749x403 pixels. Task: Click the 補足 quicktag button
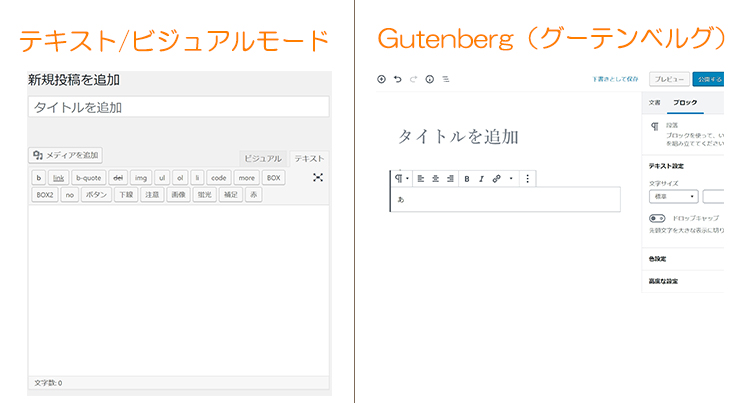231,195
